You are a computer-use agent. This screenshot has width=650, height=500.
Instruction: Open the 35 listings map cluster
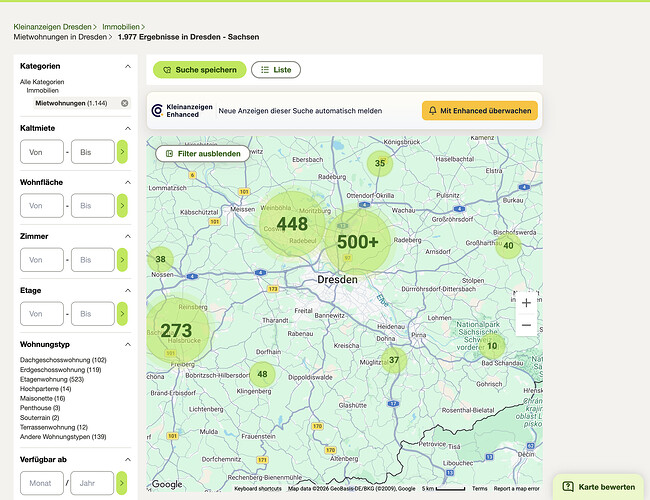380,163
